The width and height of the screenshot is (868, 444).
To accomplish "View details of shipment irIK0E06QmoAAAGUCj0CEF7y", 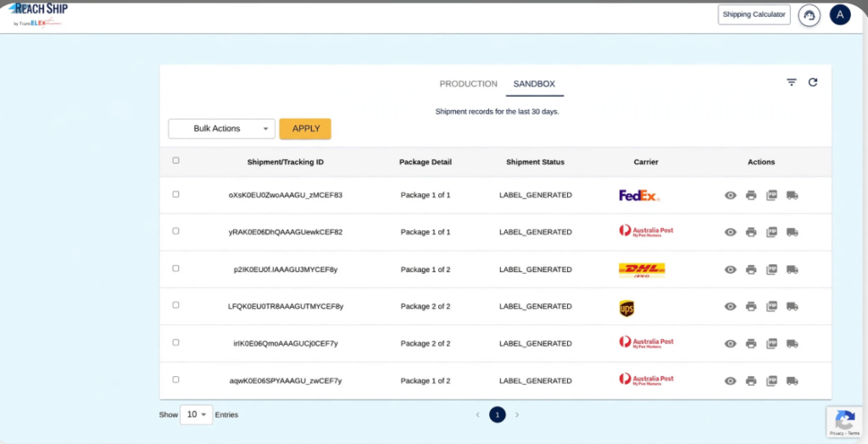I will tap(731, 344).
